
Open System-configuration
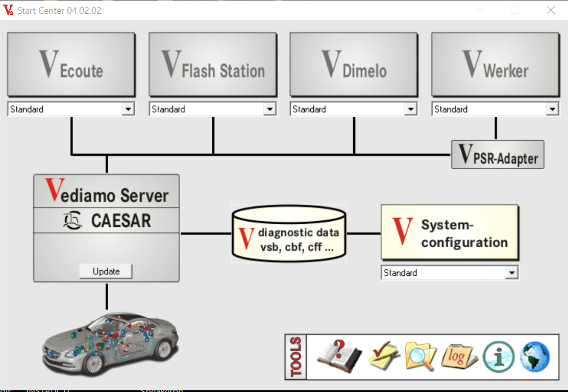(x=450, y=232)
